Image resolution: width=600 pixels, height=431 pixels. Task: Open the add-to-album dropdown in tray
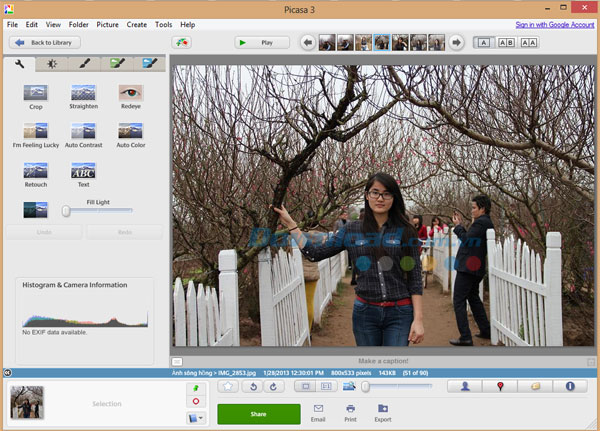pyautogui.click(x=196, y=417)
